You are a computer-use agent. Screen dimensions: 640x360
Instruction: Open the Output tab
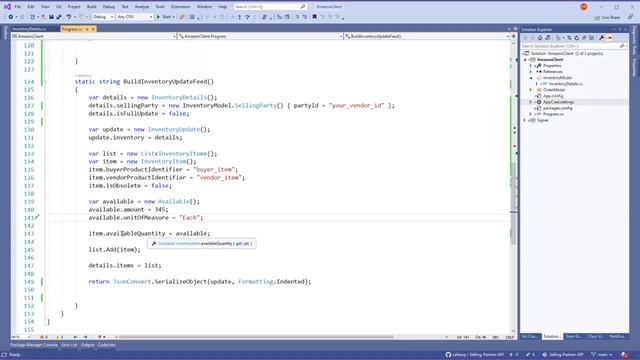pyautogui.click(x=87, y=345)
